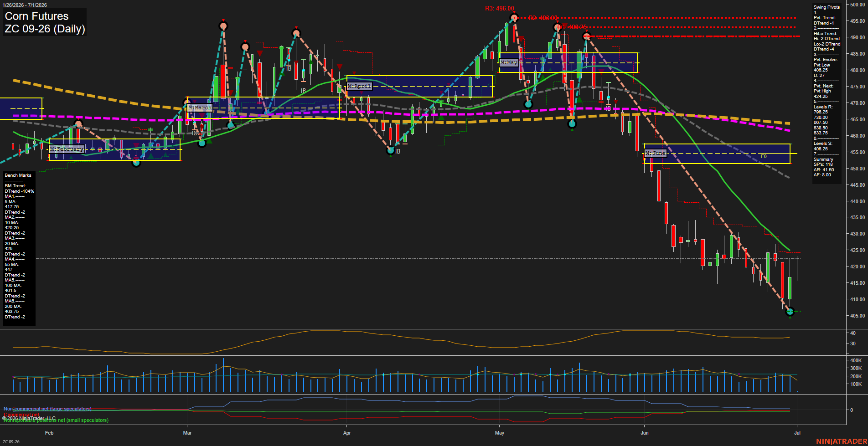The image size is (868, 446).
Task: Select the swing pivot high marker at 496
Action: coord(514,18)
